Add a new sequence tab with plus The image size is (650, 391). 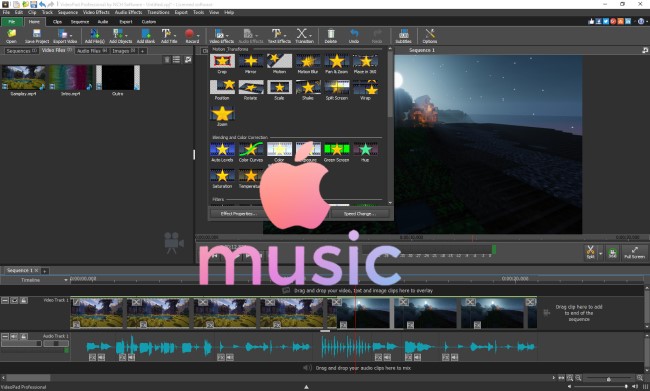(45, 271)
